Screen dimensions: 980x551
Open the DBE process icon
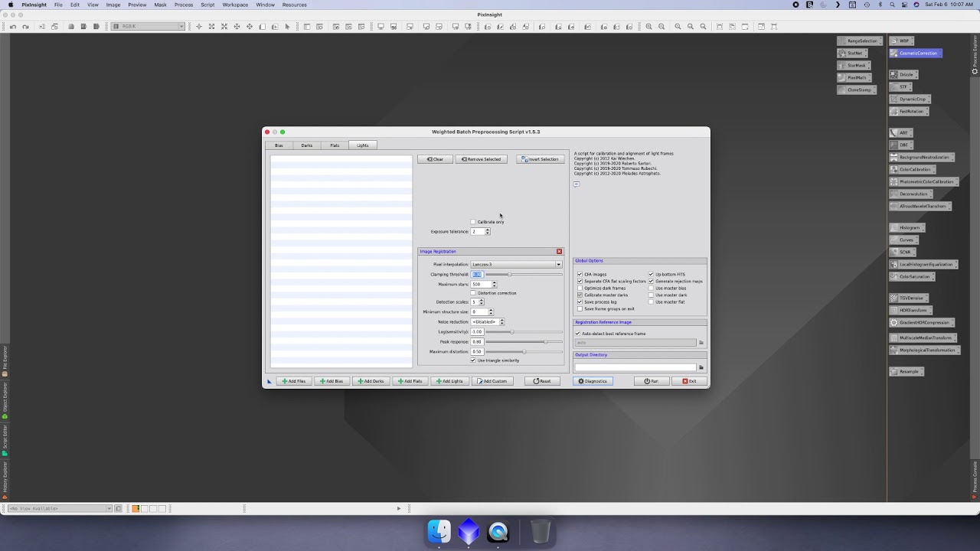901,145
